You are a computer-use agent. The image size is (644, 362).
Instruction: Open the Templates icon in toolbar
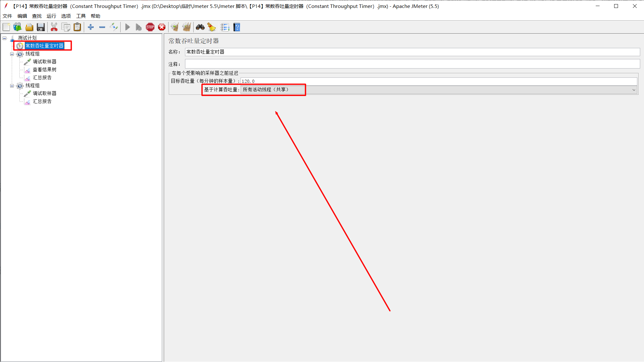(17, 27)
